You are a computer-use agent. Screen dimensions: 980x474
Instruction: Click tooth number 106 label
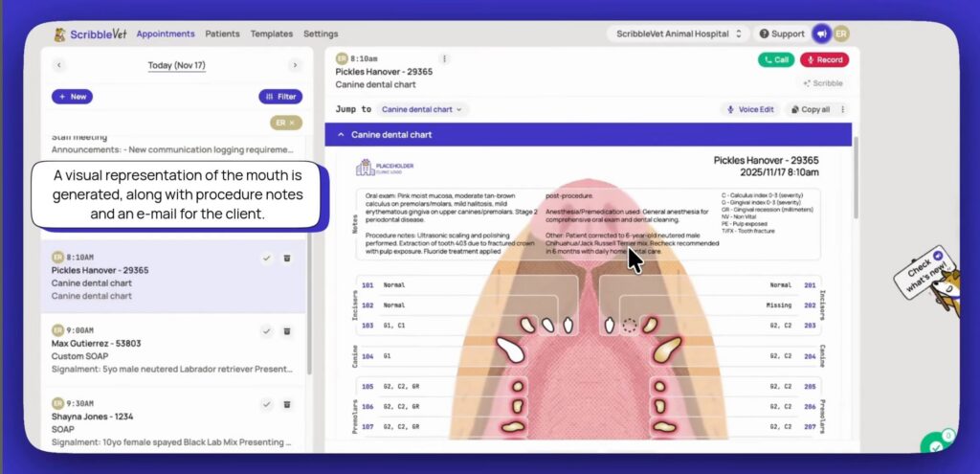click(x=367, y=406)
